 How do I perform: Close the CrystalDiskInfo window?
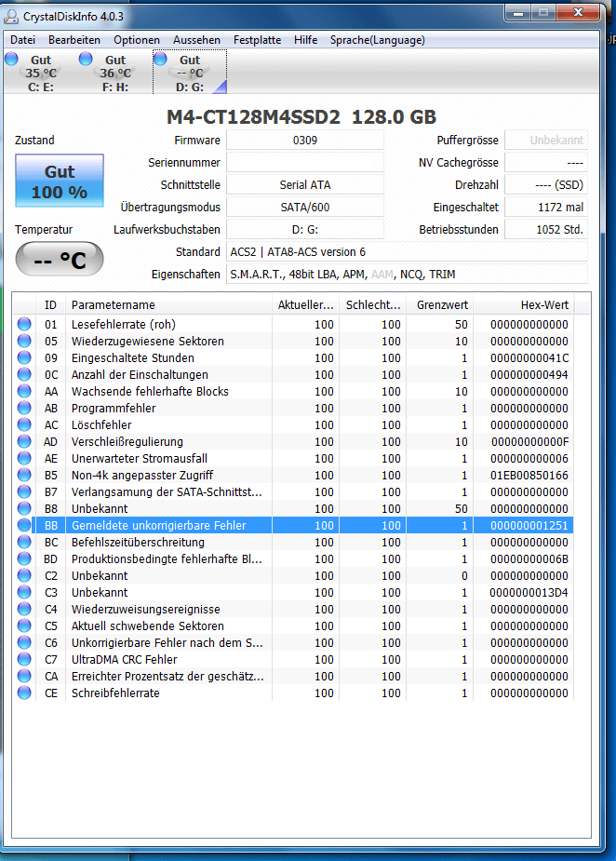(578, 12)
